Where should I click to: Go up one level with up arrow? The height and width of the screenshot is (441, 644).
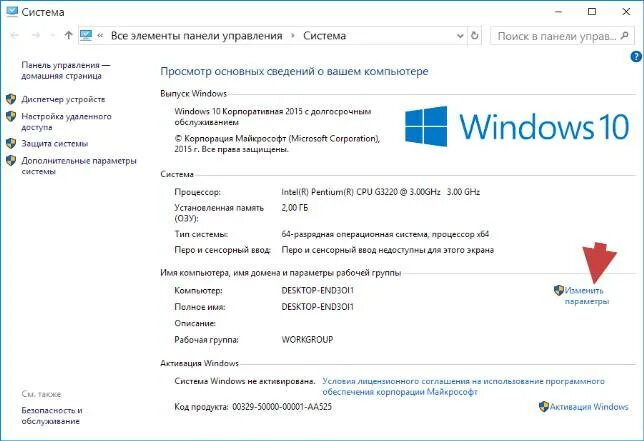coord(68,35)
